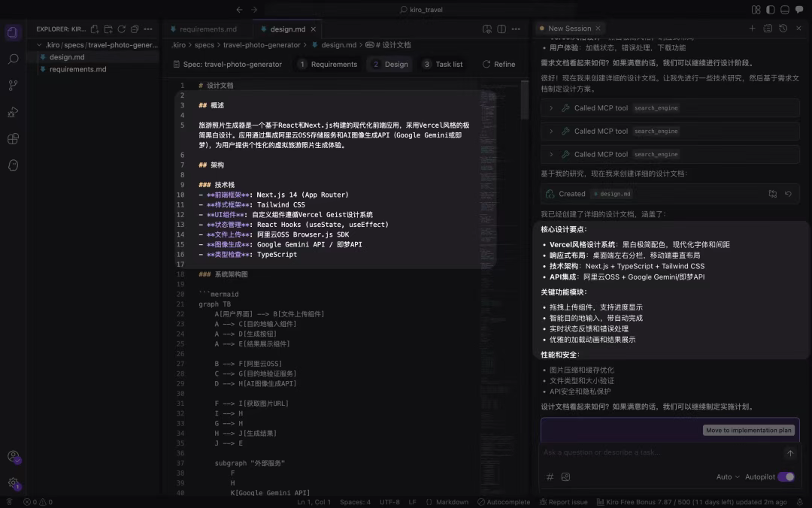The image size is (812, 508).
Task: Select the Task list spec step
Action: click(x=443, y=64)
